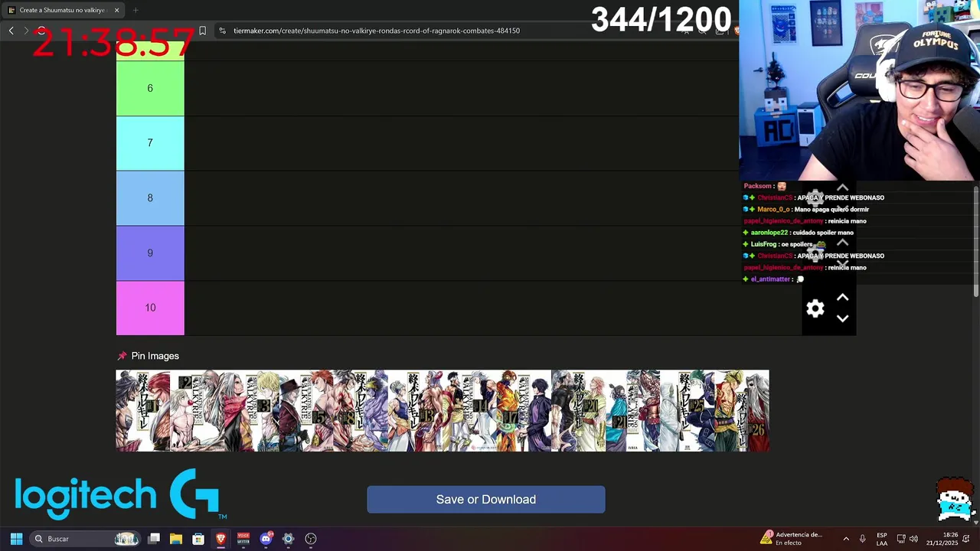The width and height of the screenshot is (980, 551).
Task: Open the gear app on the taskbar
Action: (x=288, y=539)
